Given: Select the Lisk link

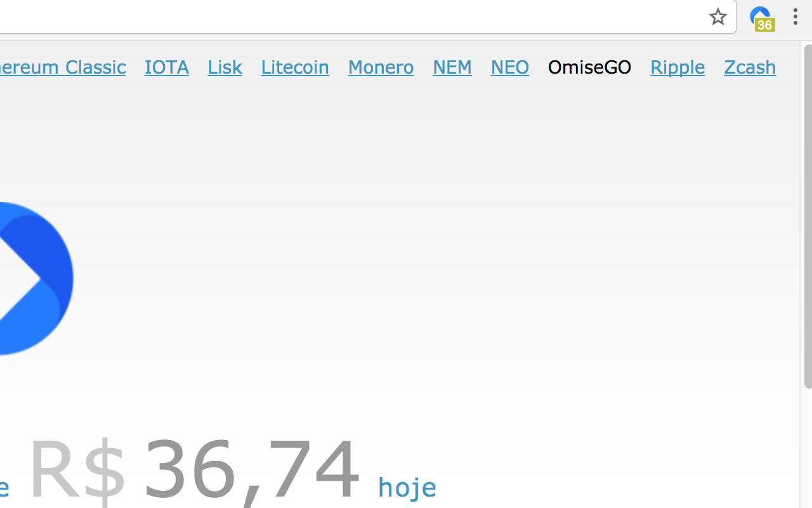Looking at the screenshot, I should 225,67.
